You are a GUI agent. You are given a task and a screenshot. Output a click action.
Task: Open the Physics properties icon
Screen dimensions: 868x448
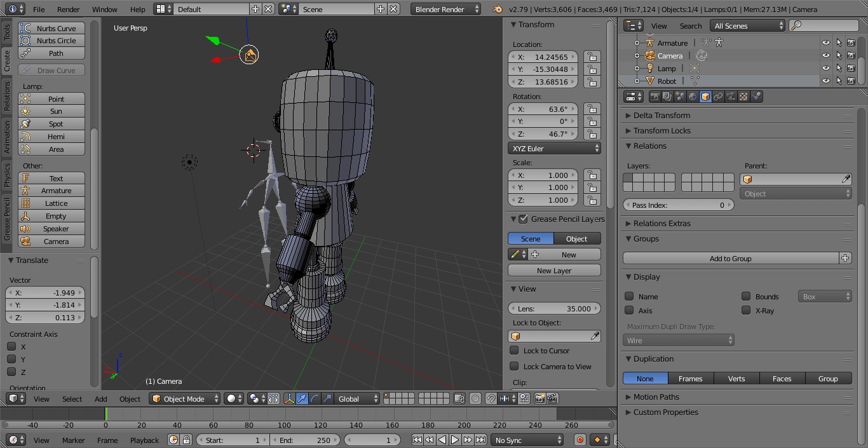coord(756,97)
